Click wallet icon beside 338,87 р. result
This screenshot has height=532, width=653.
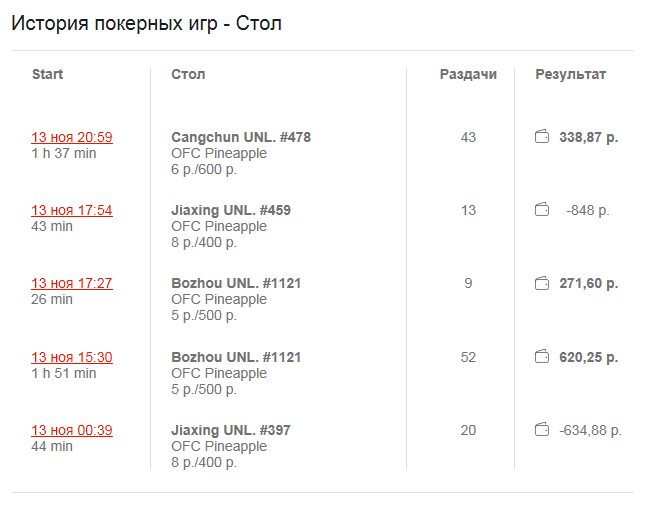pos(541,137)
